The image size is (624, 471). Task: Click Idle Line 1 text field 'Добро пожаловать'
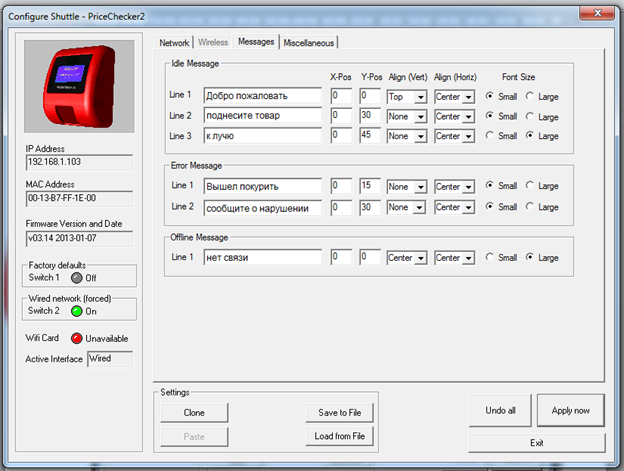(263, 96)
